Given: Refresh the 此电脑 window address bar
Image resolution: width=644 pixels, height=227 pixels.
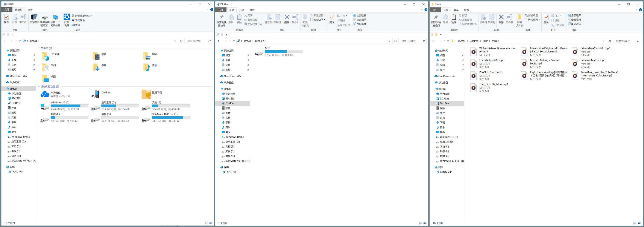Looking at the screenshot, I should point(181,41).
